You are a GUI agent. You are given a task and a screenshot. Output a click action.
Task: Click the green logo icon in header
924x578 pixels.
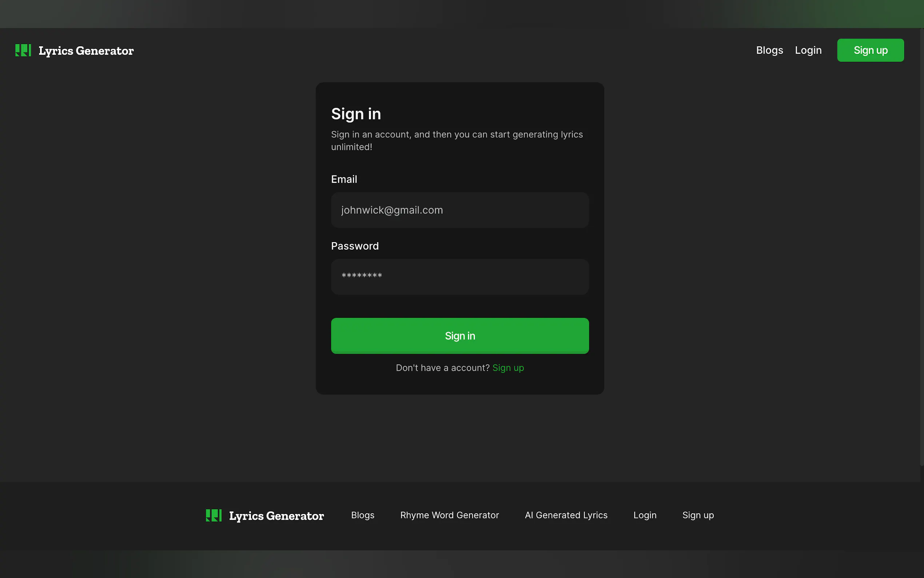pos(23,50)
